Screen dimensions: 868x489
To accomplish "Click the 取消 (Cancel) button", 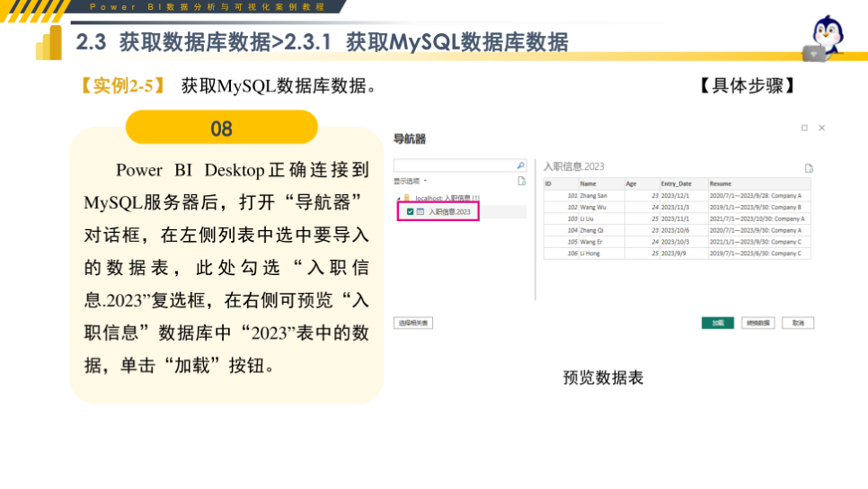I will (x=798, y=323).
